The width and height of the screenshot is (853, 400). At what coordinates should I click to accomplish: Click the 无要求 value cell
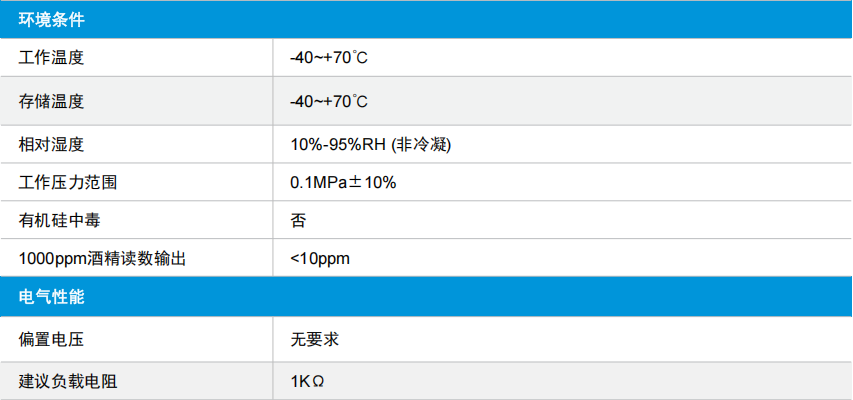[x=563, y=340]
